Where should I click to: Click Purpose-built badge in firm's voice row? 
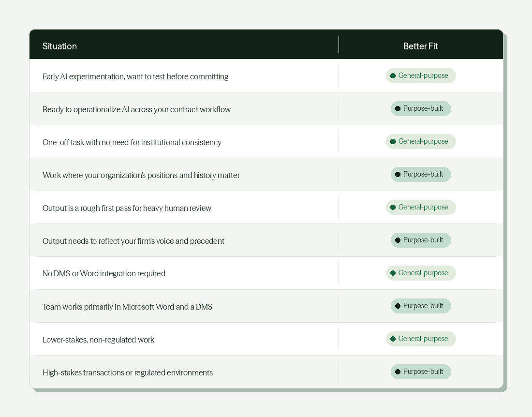(x=421, y=240)
